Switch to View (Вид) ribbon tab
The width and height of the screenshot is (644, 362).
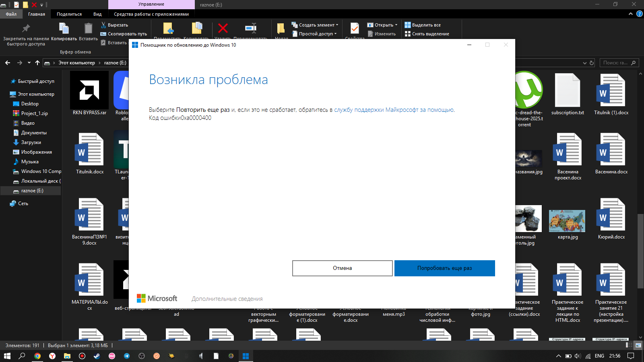point(97,14)
